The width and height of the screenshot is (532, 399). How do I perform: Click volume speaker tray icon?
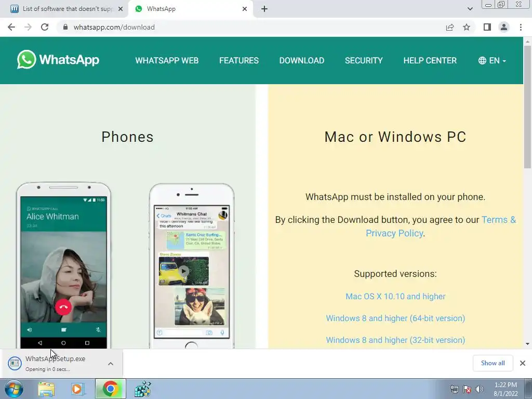(479, 389)
